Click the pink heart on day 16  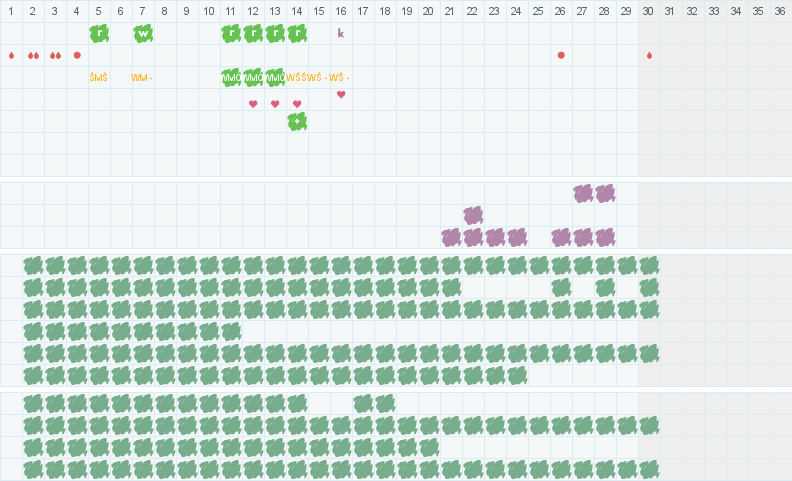[341, 95]
